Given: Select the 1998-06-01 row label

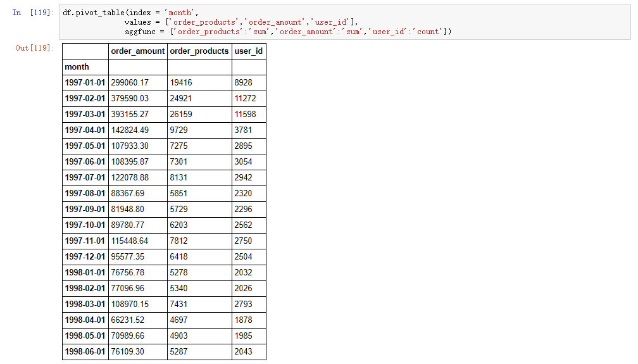Looking at the screenshot, I should pos(85,352).
